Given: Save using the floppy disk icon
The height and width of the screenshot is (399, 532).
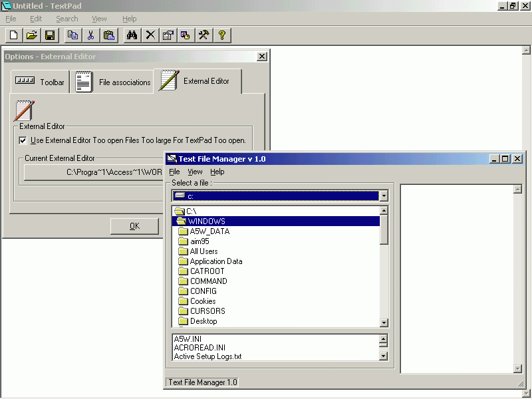Looking at the screenshot, I should (x=49, y=35).
